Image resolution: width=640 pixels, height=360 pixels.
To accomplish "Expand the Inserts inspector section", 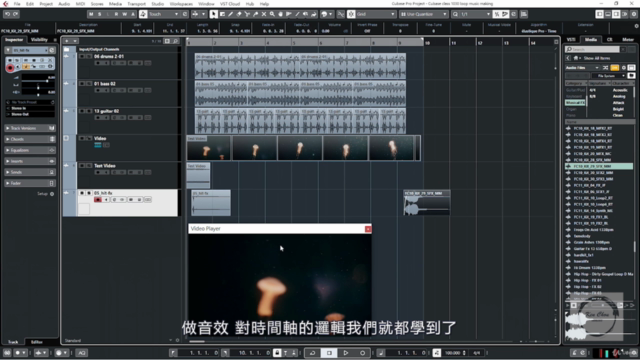I will coord(29,161).
